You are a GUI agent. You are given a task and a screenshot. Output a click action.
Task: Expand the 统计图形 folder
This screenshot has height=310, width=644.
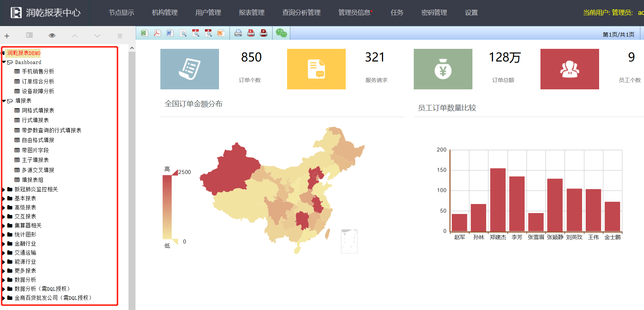4,235
